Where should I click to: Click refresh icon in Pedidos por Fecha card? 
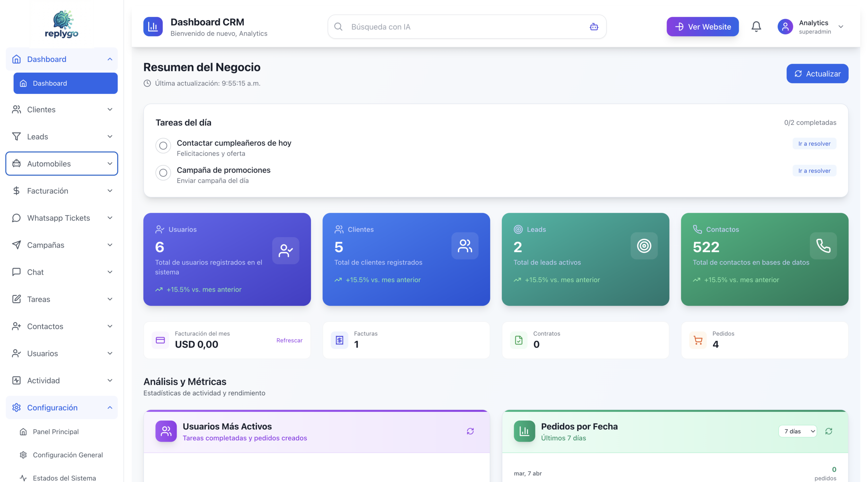point(829,431)
